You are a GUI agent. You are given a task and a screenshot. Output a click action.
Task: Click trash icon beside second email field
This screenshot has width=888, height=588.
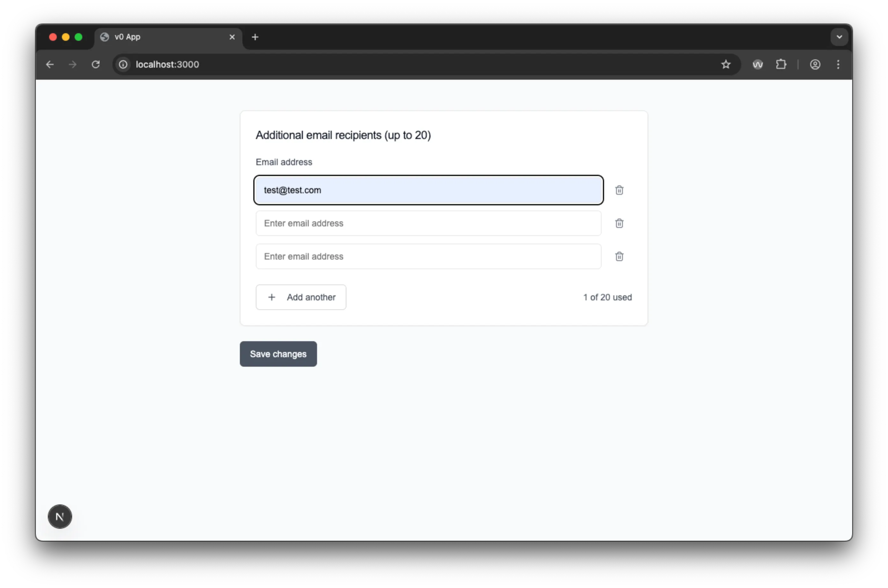pos(619,223)
